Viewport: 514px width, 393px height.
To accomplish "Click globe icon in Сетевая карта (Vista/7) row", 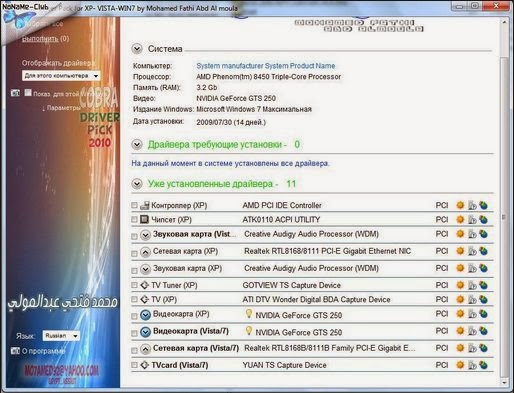I will click(x=483, y=348).
